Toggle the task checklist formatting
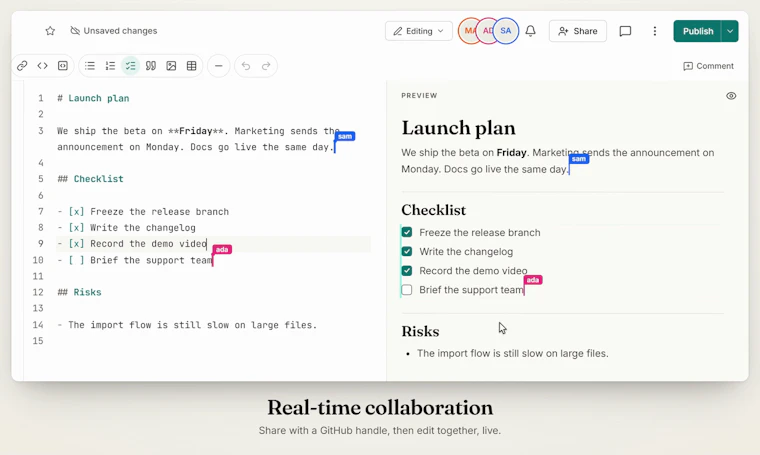760x455 pixels. (130, 66)
